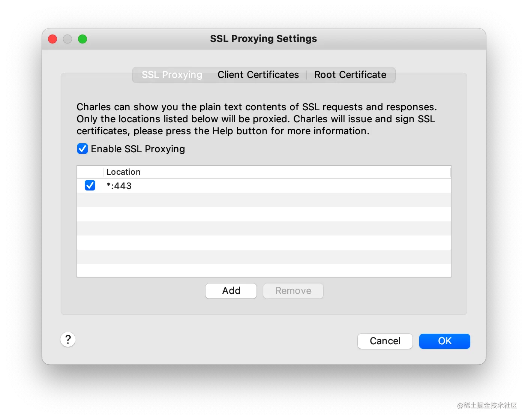
Task: Close the window with the red button
Action: pyautogui.click(x=52, y=39)
